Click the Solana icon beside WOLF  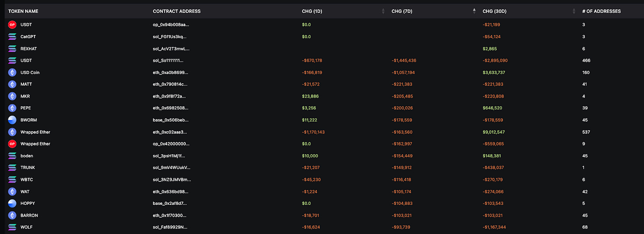(x=12, y=227)
